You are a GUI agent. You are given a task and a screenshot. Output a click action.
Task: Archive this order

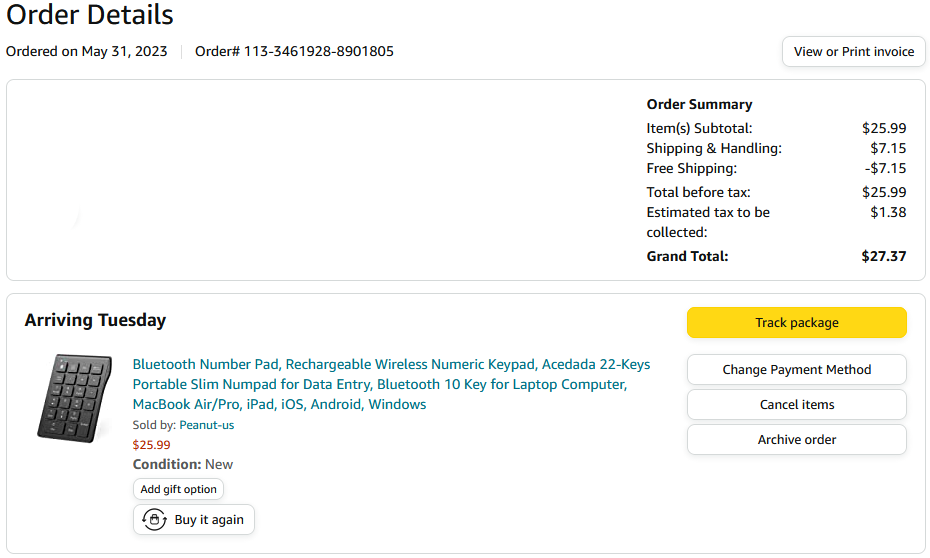click(x=797, y=439)
